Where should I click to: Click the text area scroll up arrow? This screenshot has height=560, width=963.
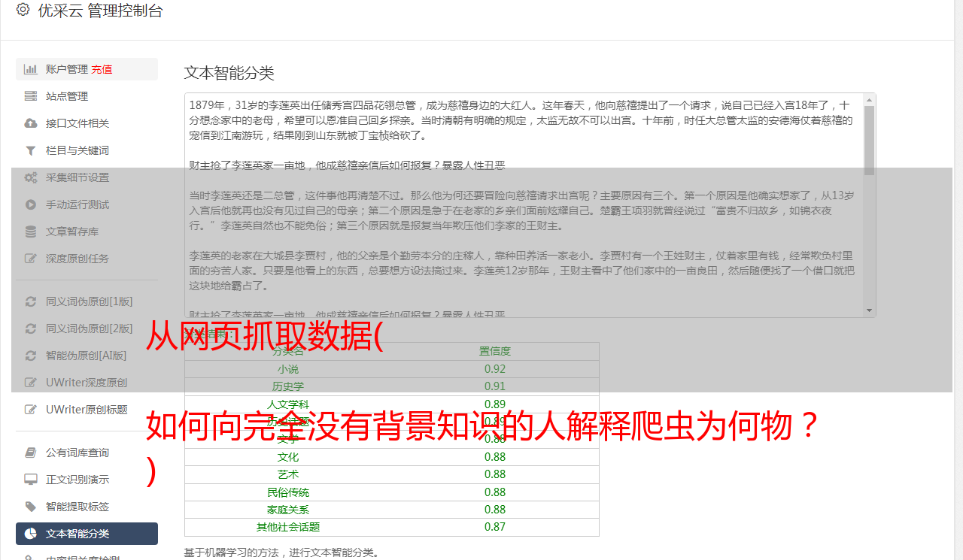click(870, 99)
